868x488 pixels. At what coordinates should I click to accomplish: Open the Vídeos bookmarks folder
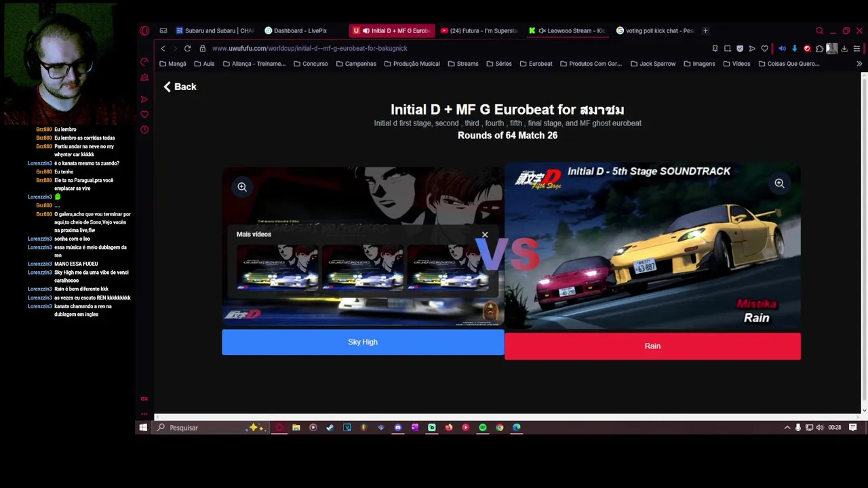(x=736, y=64)
